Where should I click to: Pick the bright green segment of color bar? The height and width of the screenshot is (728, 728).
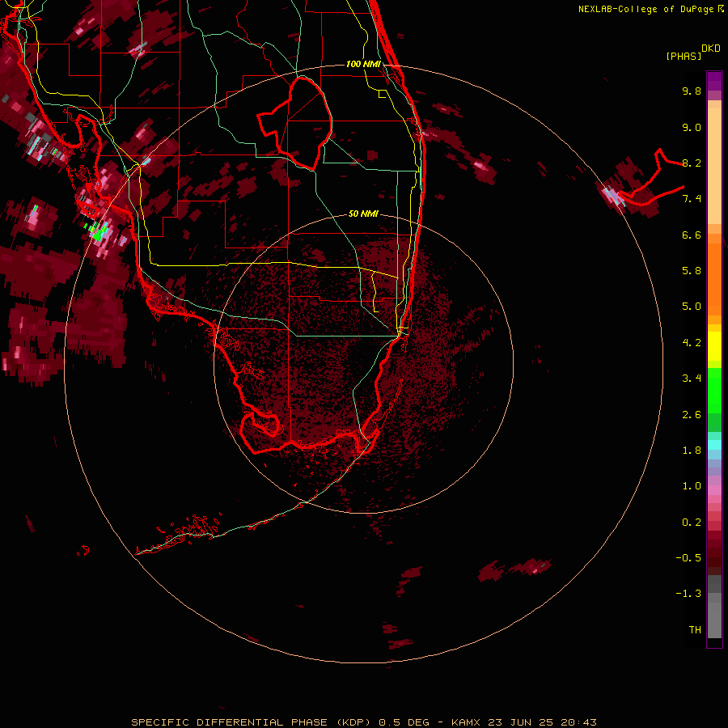coord(714,390)
